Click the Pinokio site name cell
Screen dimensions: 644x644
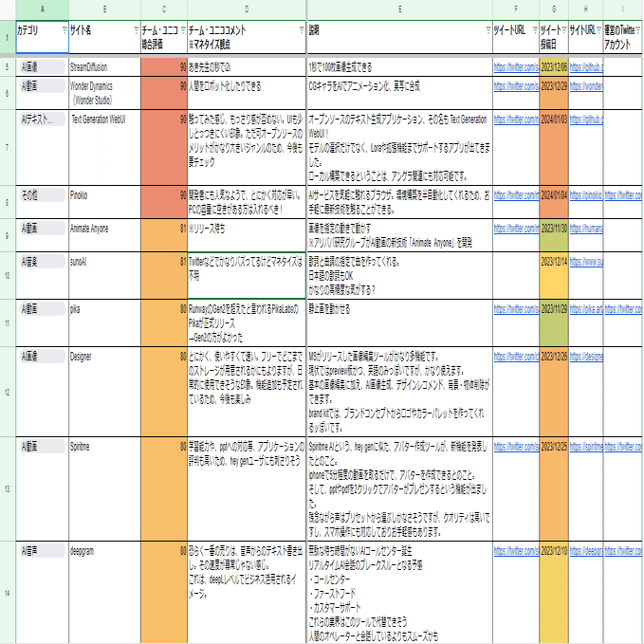(104, 202)
